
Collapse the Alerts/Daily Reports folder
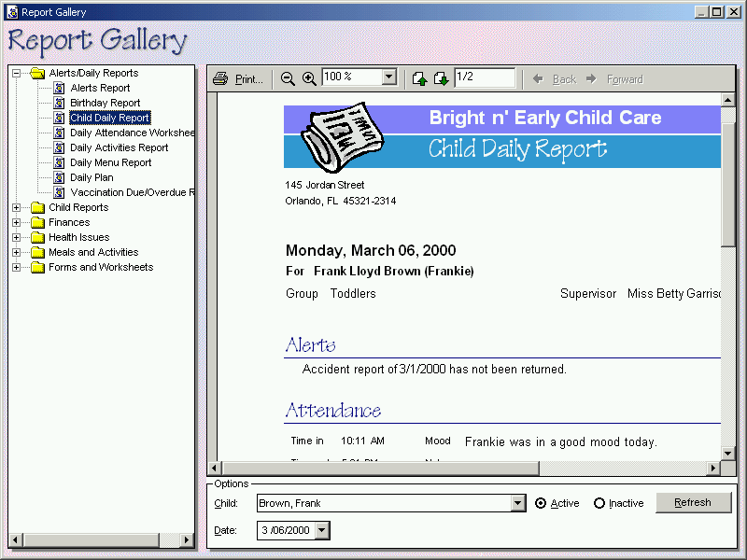click(x=17, y=73)
